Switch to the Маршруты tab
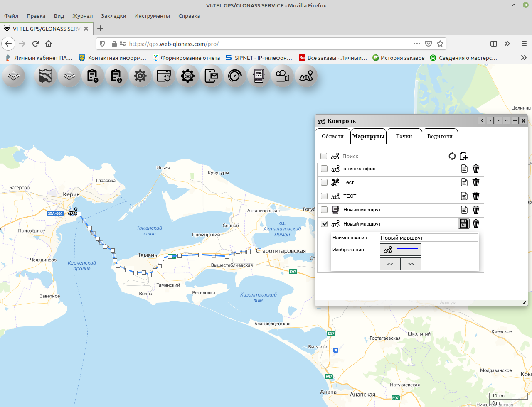Viewport: 532px width, 407px height. coord(368,136)
